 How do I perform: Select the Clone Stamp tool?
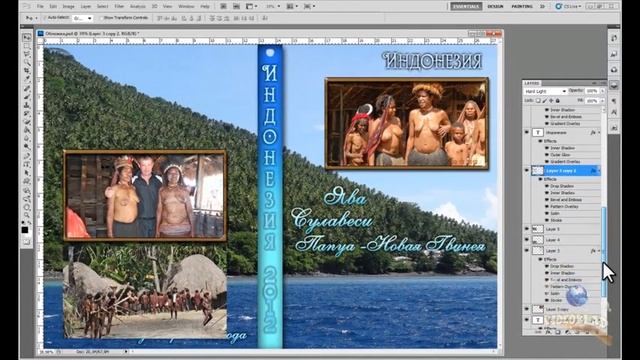point(27,105)
